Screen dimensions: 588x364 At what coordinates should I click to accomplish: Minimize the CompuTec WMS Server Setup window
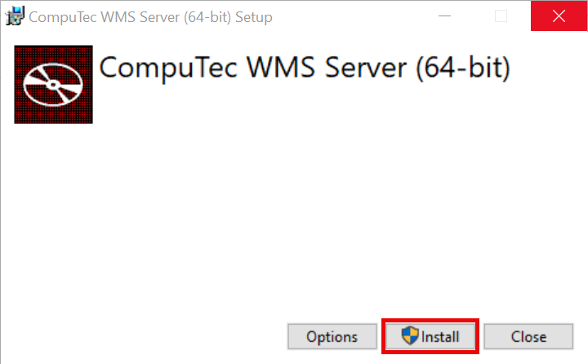pos(445,16)
